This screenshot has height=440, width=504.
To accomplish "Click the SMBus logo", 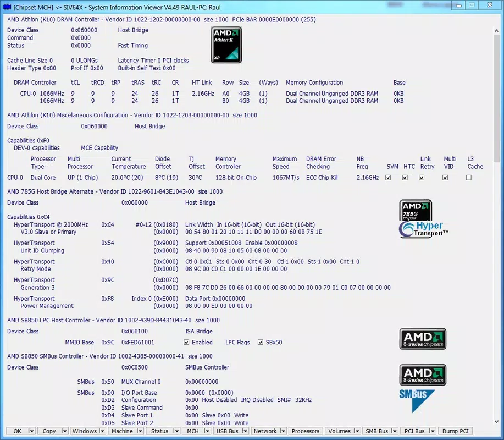I will click(417, 401).
